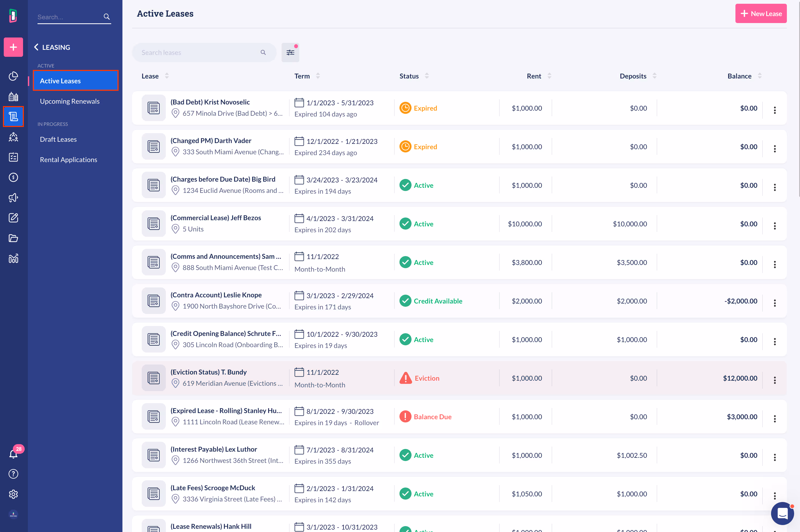Image resolution: width=800 pixels, height=532 pixels.
Task: Open the dashboard pie chart icon
Action: [x=13, y=76]
